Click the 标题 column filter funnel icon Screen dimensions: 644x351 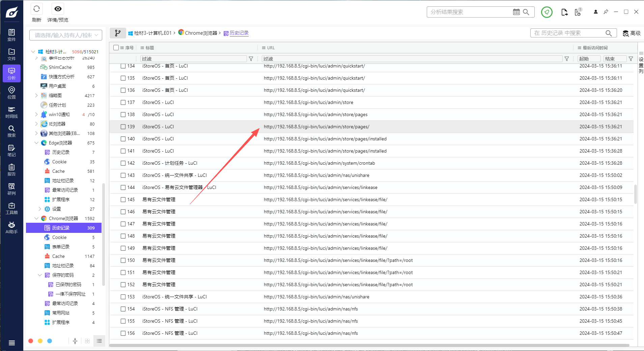(x=251, y=59)
